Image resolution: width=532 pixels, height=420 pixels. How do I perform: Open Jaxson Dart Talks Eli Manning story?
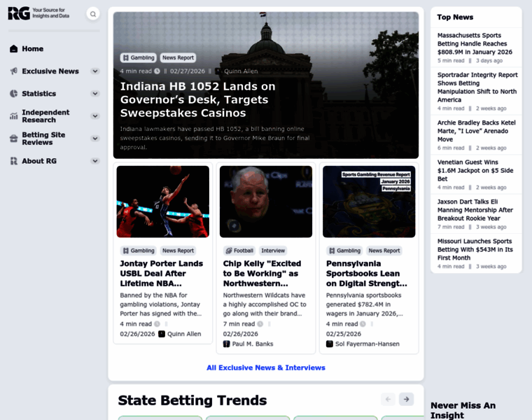(475, 210)
